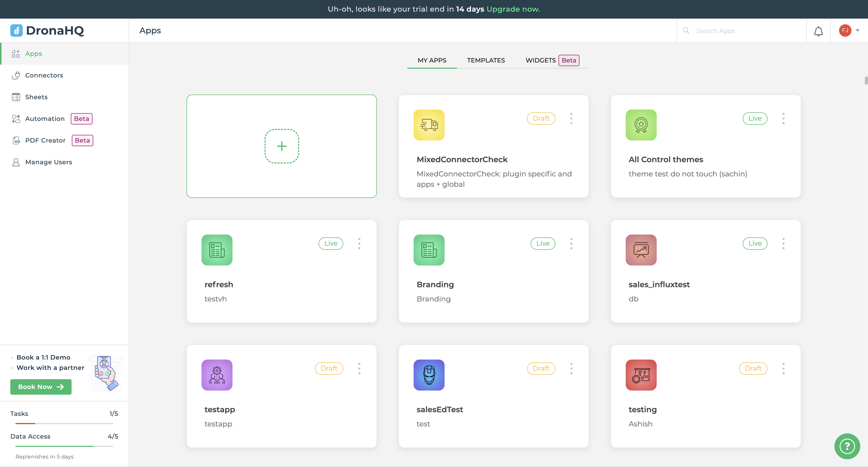Open testing app three-dot menu
The width and height of the screenshot is (868, 467).
(784, 369)
